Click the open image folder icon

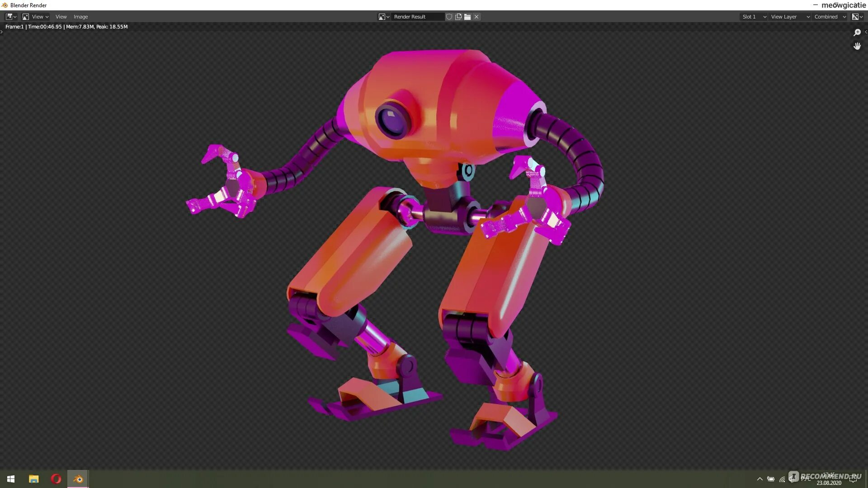tap(467, 17)
